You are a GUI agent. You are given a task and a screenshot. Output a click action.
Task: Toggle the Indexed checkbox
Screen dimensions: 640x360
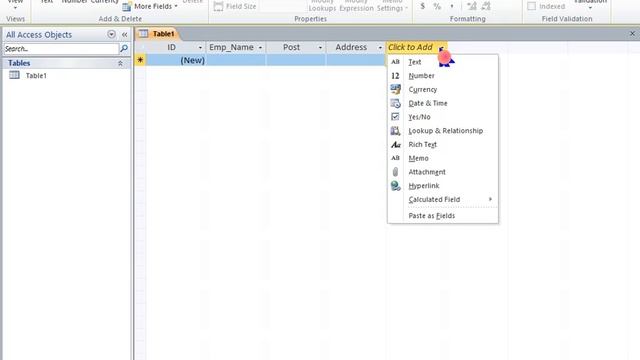point(531,6)
